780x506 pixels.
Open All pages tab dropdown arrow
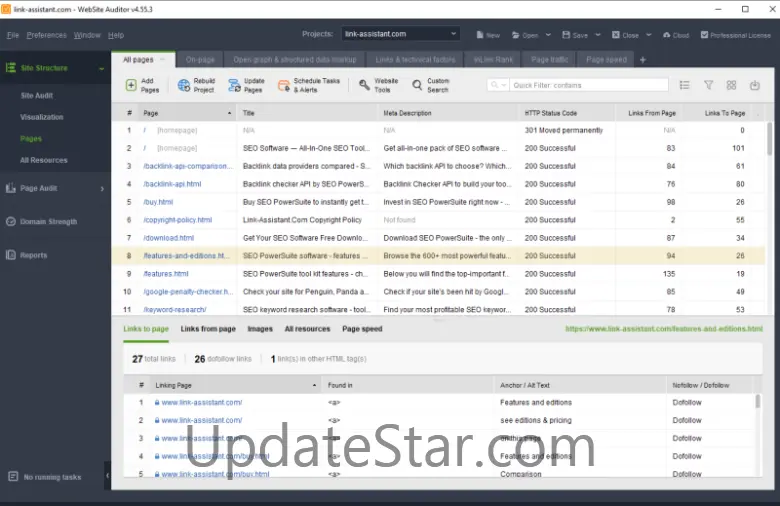pyautogui.click(x=162, y=60)
